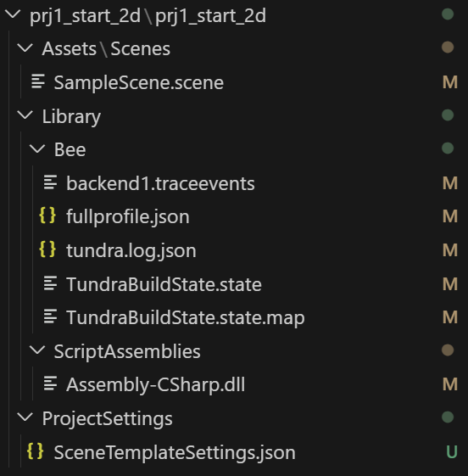Image resolution: width=468 pixels, height=476 pixels.
Task: Collapse the Library folder chevron
Action: [x=25, y=115]
